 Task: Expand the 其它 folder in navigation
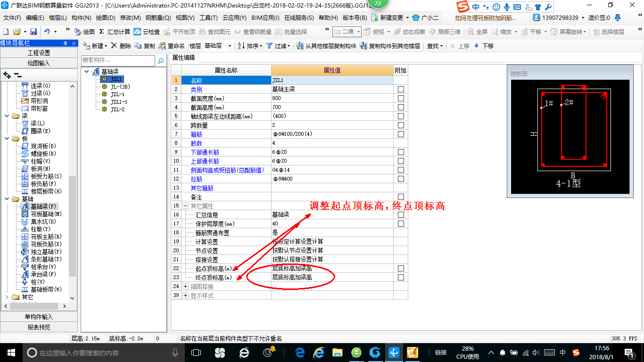[6, 297]
